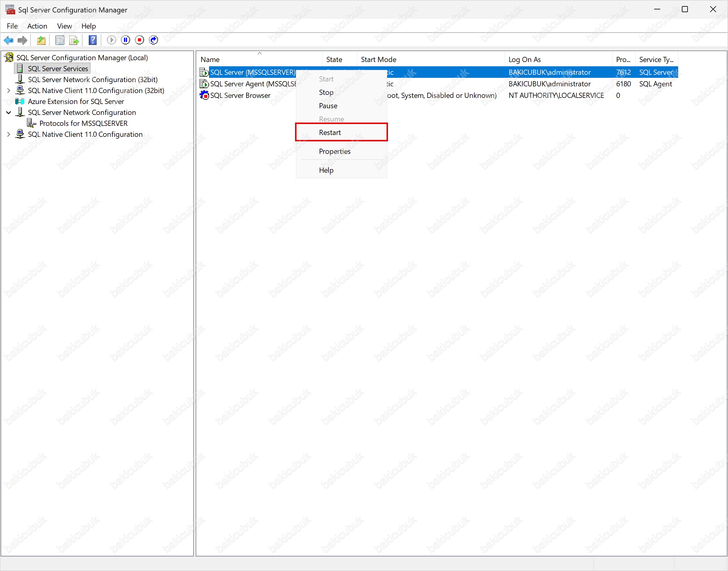Select Stop in the context menu
Viewport: 728px width, 571px height.
326,92
